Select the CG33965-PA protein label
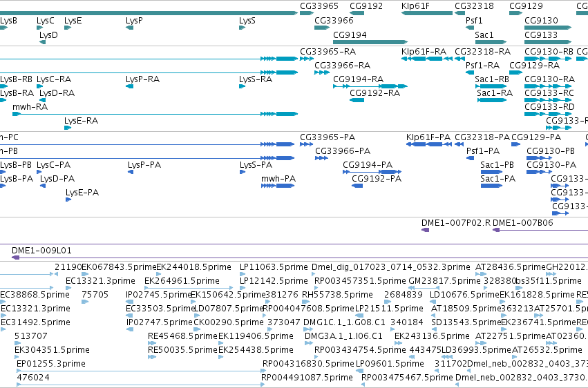This screenshot has width=588, height=388. click(328, 137)
